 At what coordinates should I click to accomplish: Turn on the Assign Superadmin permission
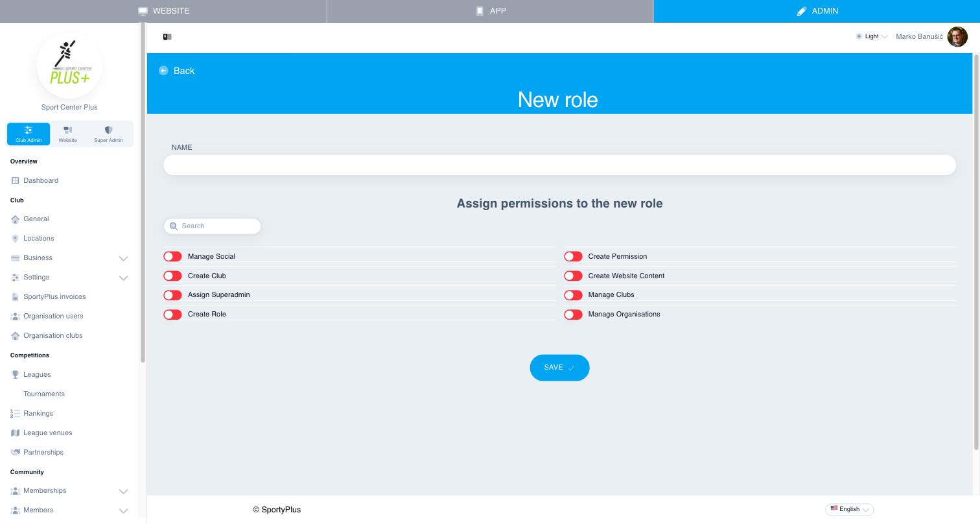(172, 295)
